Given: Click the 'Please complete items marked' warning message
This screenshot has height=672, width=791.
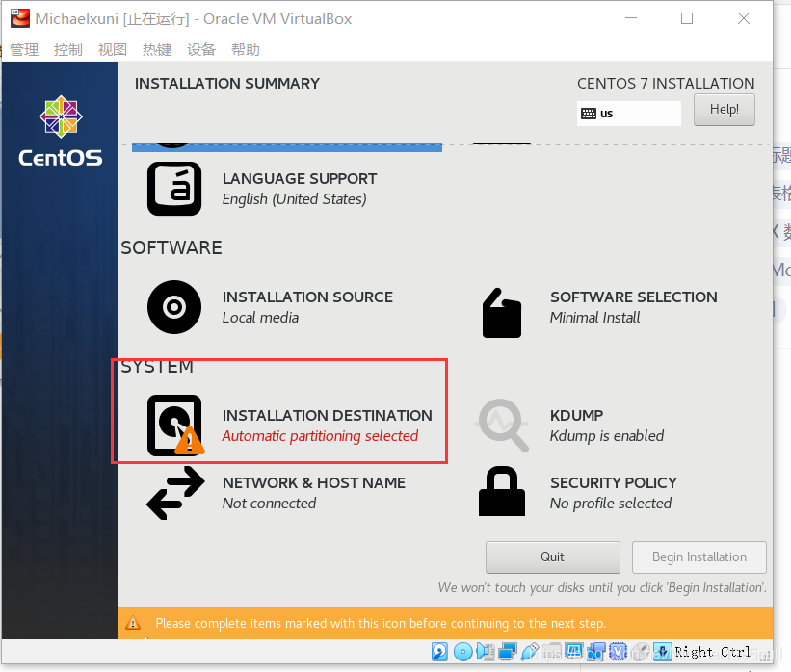Looking at the screenshot, I should coord(381,623).
